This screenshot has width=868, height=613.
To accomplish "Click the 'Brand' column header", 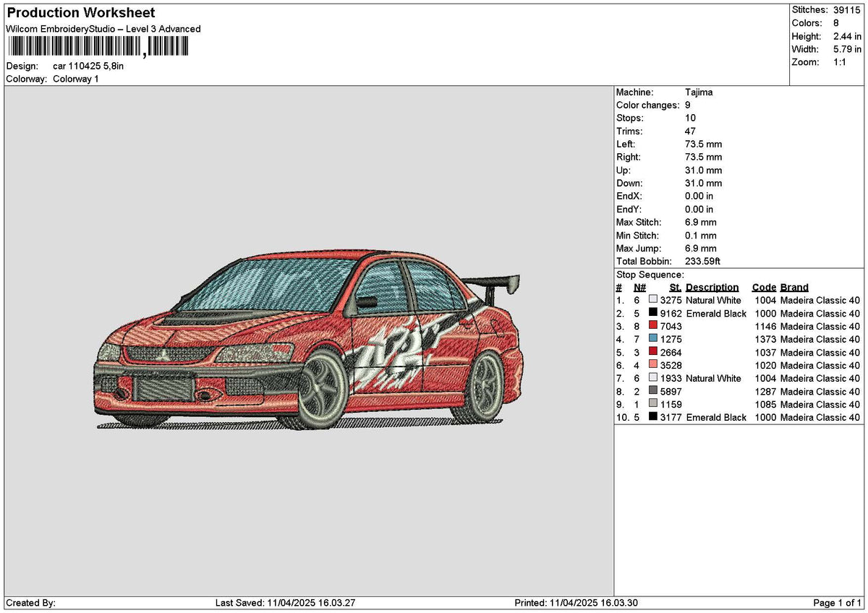I will point(794,288).
